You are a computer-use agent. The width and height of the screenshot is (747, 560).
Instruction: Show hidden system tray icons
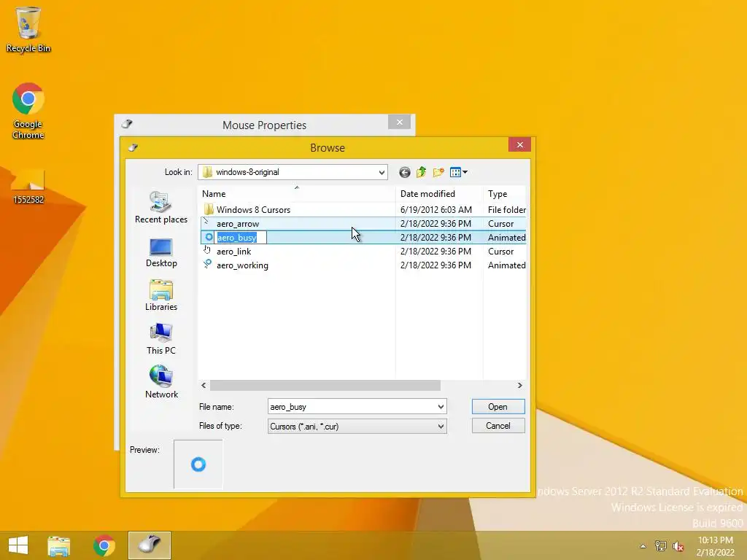tap(643, 546)
